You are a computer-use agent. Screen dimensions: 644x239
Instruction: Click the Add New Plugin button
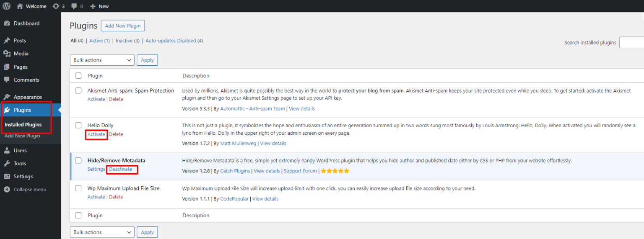coord(123,26)
